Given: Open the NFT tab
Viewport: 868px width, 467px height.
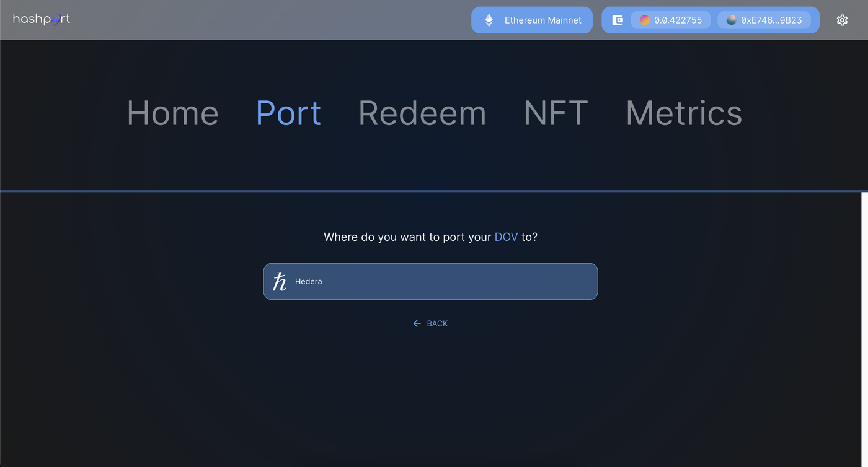Looking at the screenshot, I should pos(556,113).
